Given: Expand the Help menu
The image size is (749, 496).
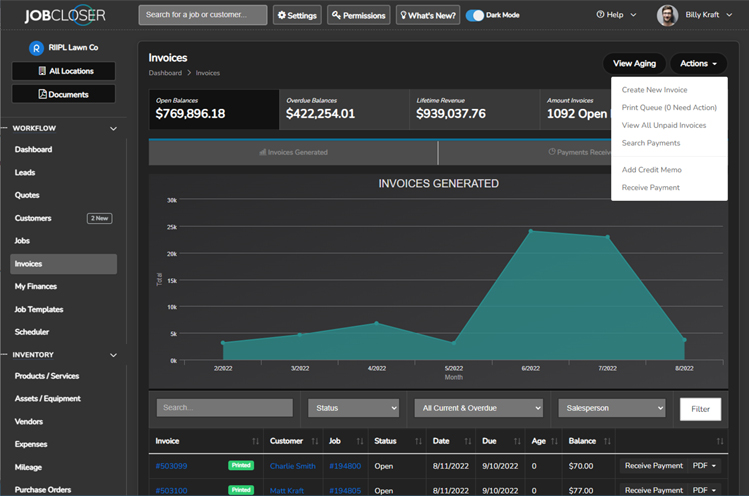Looking at the screenshot, I should point(614,15).
